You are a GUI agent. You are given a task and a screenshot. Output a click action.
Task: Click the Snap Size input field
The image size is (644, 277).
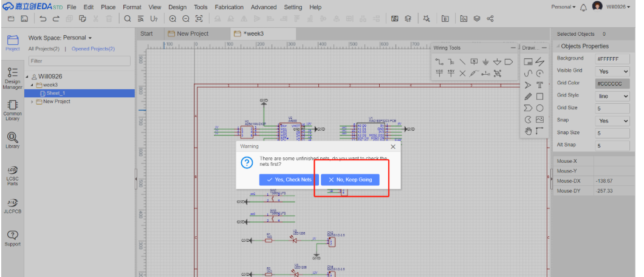612,134
